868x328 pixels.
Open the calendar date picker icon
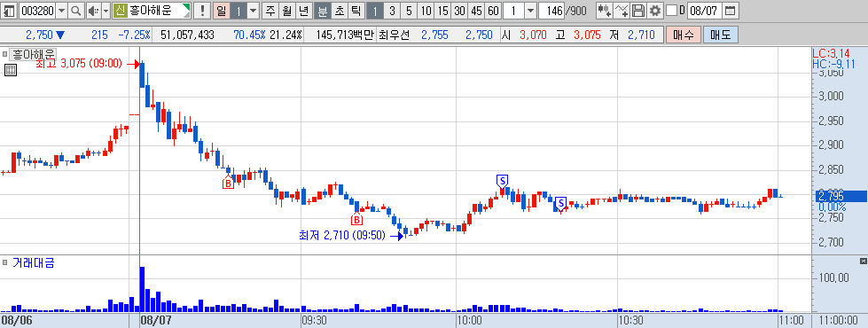[x=731, y=11]
